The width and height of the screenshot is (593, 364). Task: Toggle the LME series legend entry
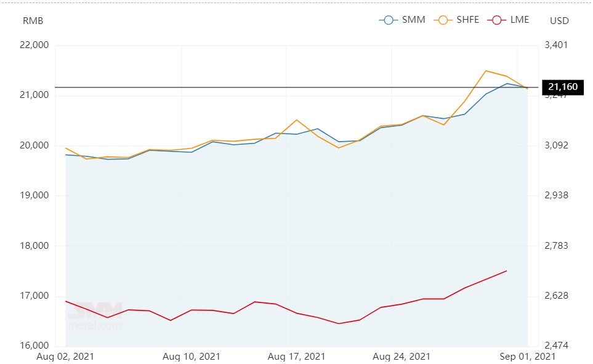pyautogui.click(x=508, y=20)
